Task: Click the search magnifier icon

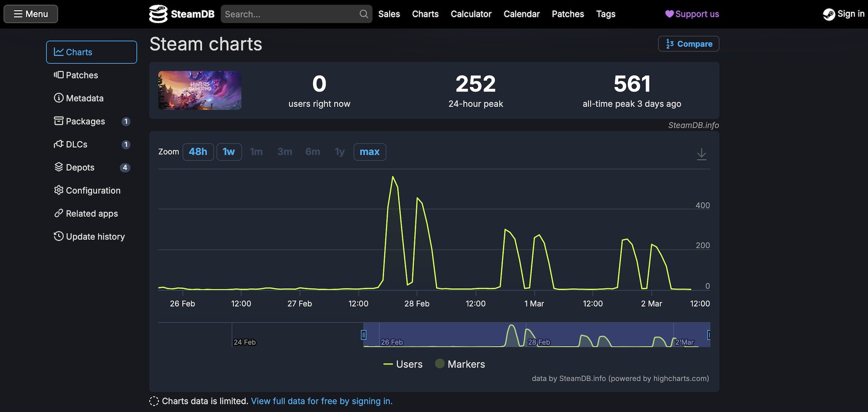Action: (363, 14)
